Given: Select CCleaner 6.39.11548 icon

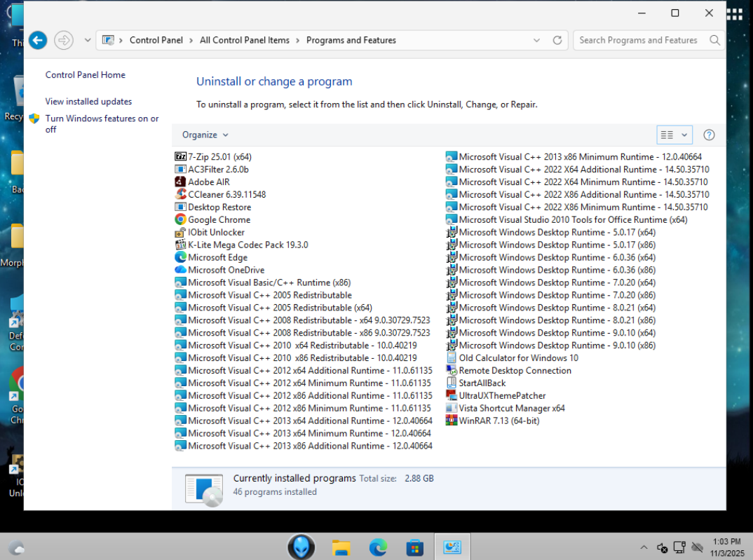Looking at the screenshot, I should click(180, 194).
